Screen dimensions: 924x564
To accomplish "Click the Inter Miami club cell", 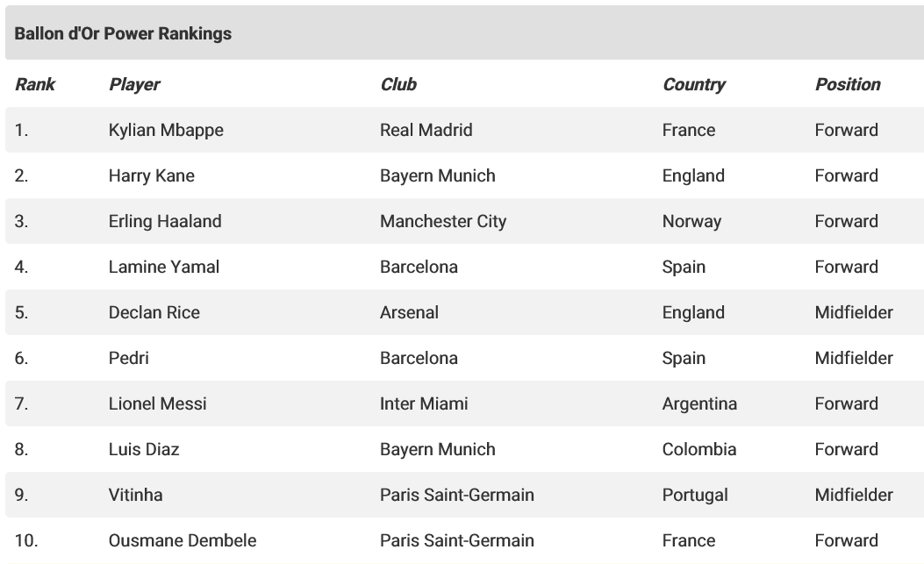I will [x=424, y=403].
